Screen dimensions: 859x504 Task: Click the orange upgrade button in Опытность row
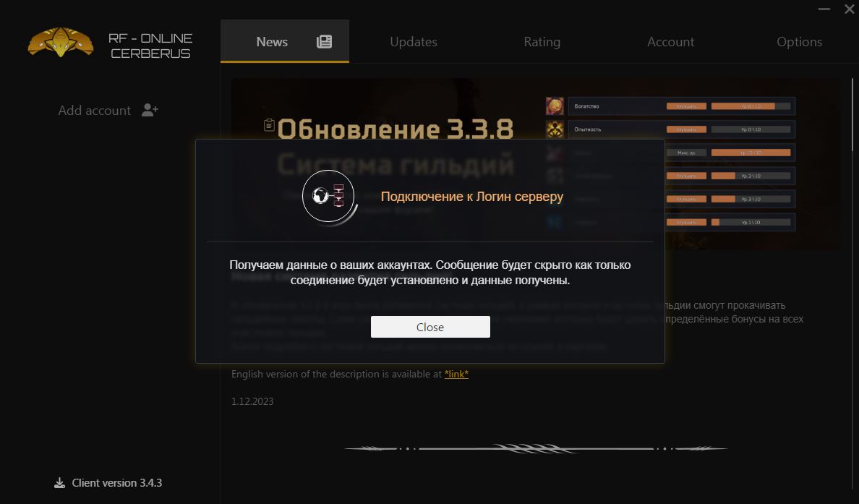pos(686,129)
